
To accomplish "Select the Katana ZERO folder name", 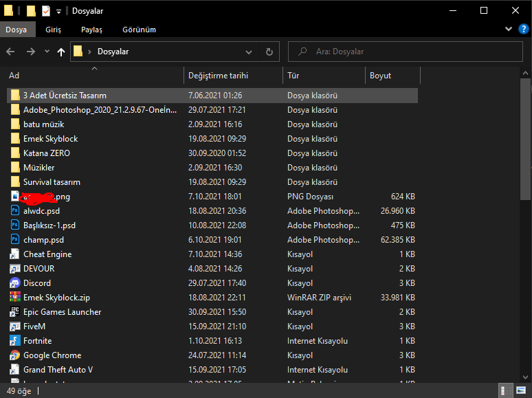I will coord(47,153).
